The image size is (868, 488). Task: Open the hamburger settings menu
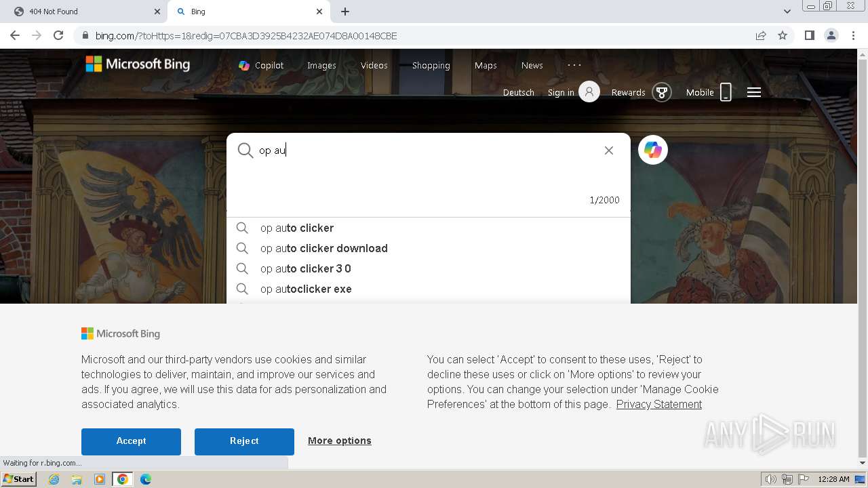[754, 92]
